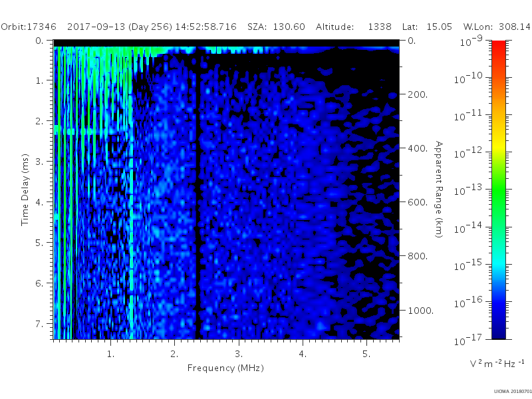Click the 5. tick label on time delay axis

(40, 243)
